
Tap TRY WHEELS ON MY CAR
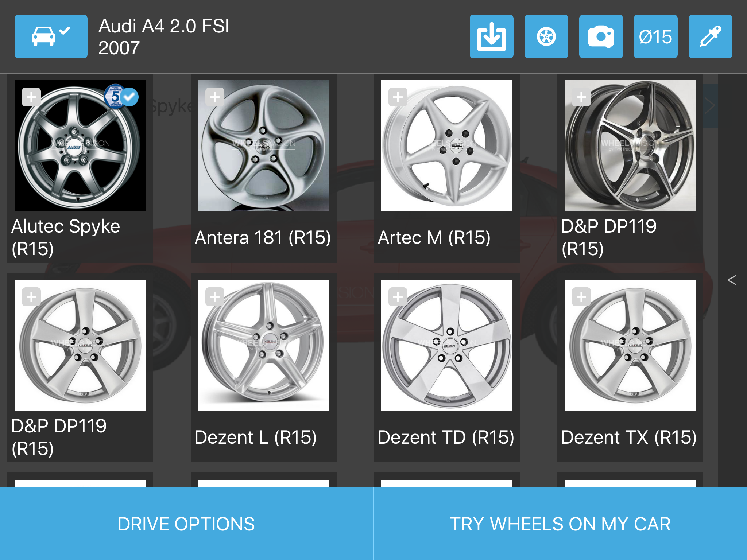click(561, 524)
